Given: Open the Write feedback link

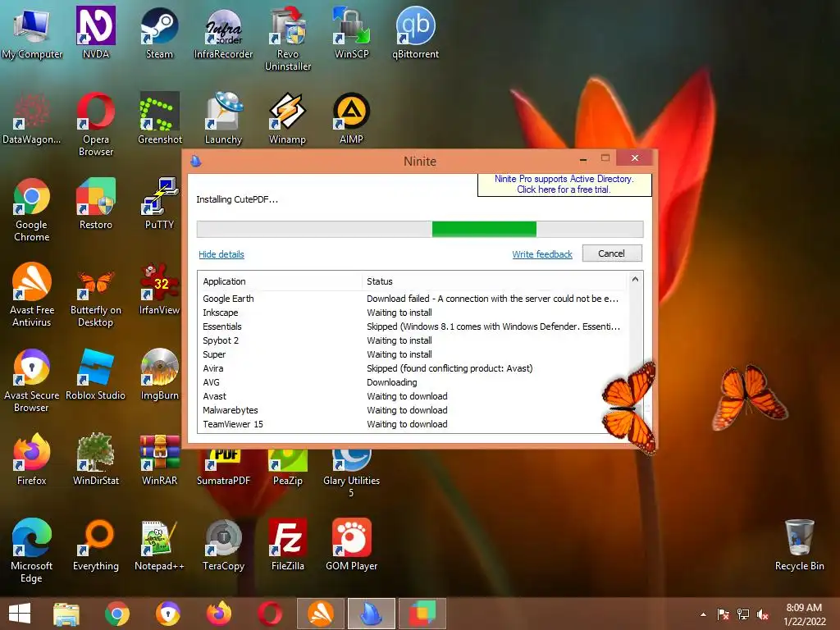Looking at the screenshot, I should coord(542,254).
